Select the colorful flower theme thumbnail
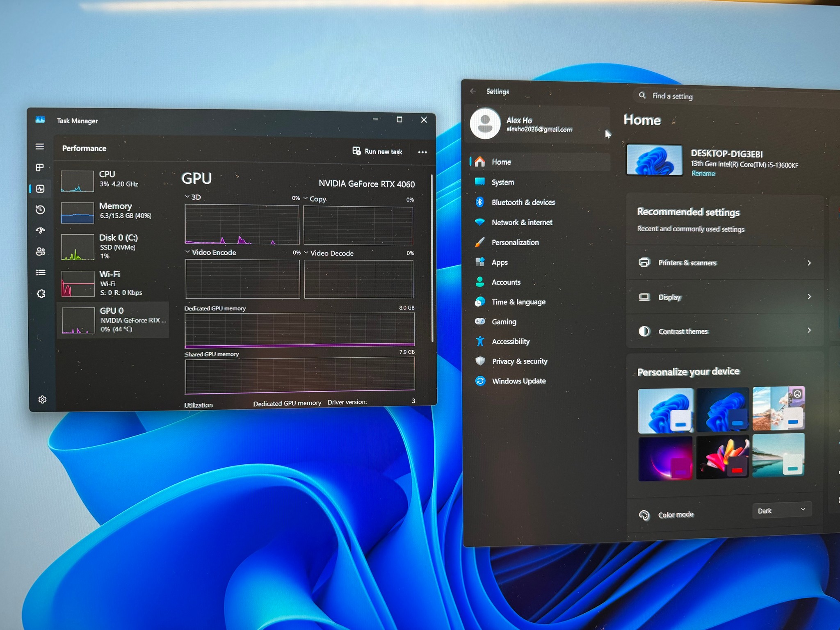This screenshot has width=840, height=630. (x=723, y=457)
